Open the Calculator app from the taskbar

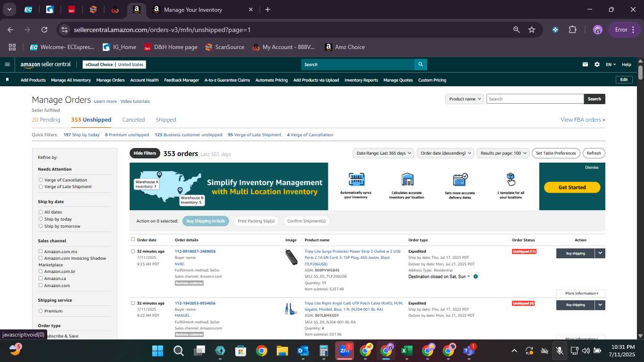point(323,351)
